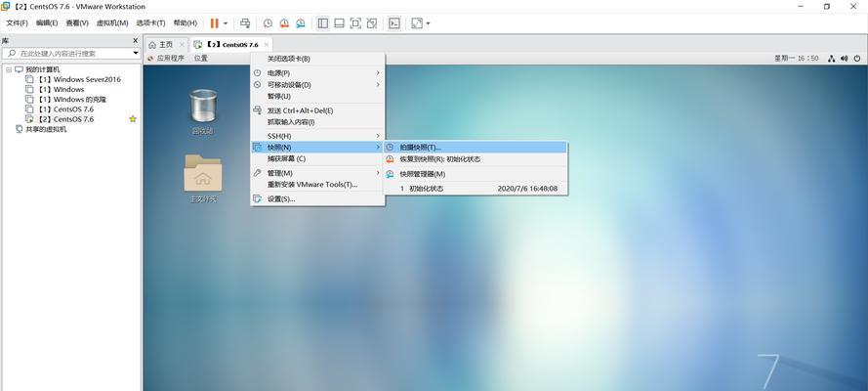Viewport: 868px width, 391px height.
Task: Click send Ctrl+Alt+Del toolbar icon
Action: [245, 23]
